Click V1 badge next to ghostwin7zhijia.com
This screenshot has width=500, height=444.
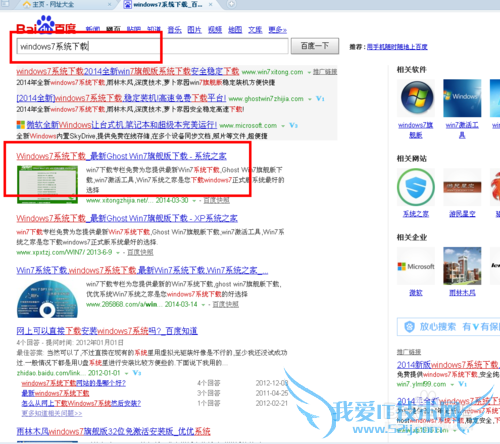pos(320,99)
